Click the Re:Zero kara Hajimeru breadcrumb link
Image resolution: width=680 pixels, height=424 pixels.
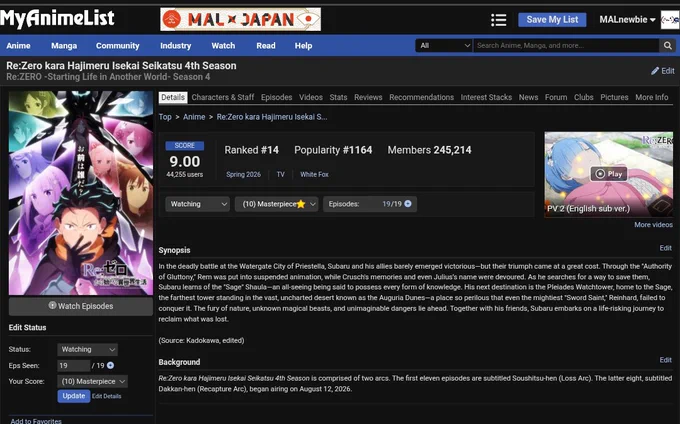point(271,117)
